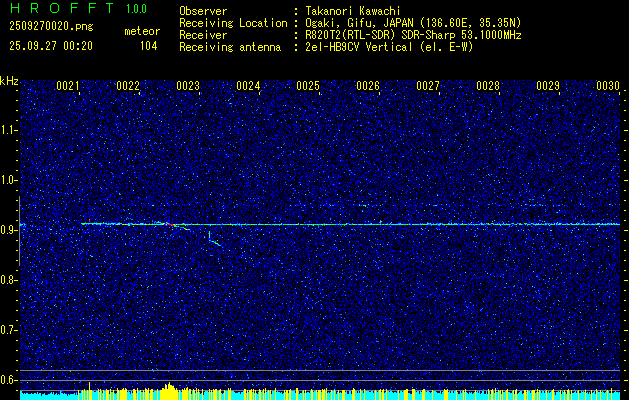Click the version number 1.0.0
Screen dimensions: 629x400
click(136, 9)
